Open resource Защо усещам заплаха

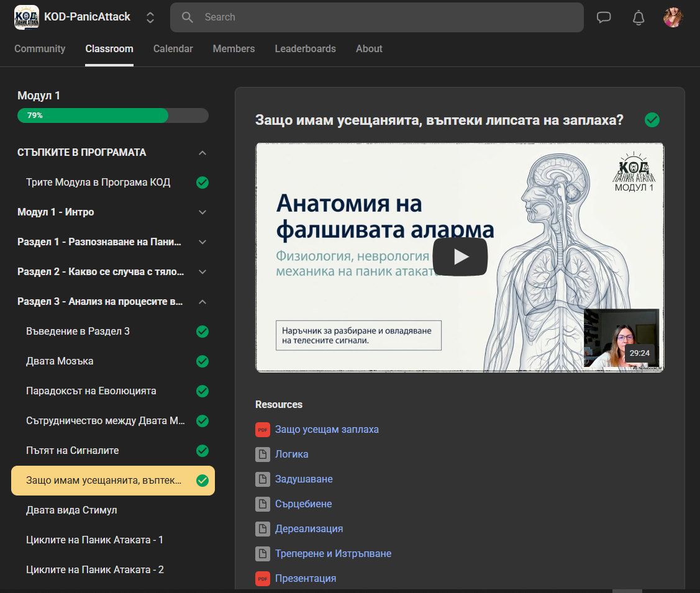[x=327, y=429]
